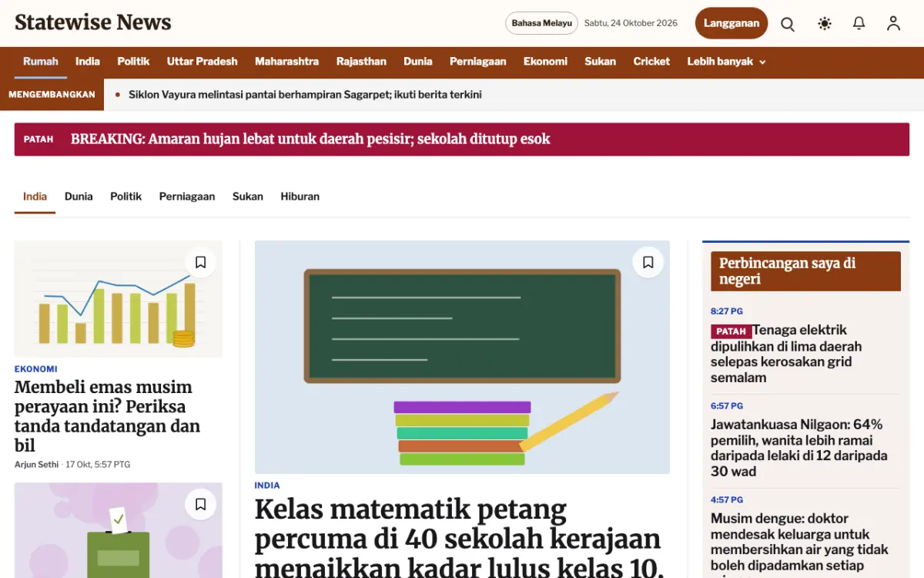Bookmark the ballot box article card
The image size is (924, 578).
click(200, 505)
